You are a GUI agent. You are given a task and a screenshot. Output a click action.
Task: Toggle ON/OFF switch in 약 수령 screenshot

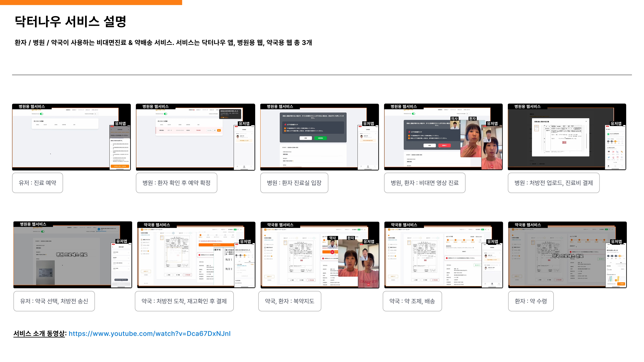pos(608,229)
